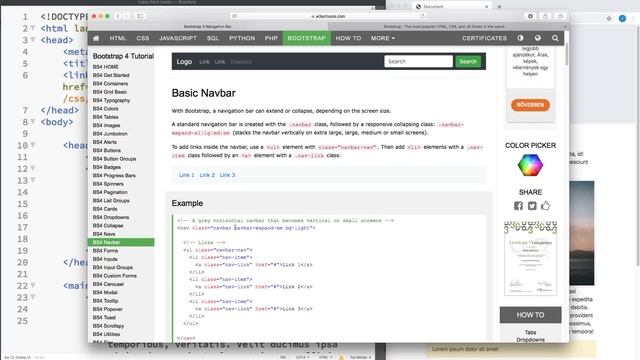Click the HOW TO sidebar heading box
Viewport: 640px width, 360px height.
530,315
